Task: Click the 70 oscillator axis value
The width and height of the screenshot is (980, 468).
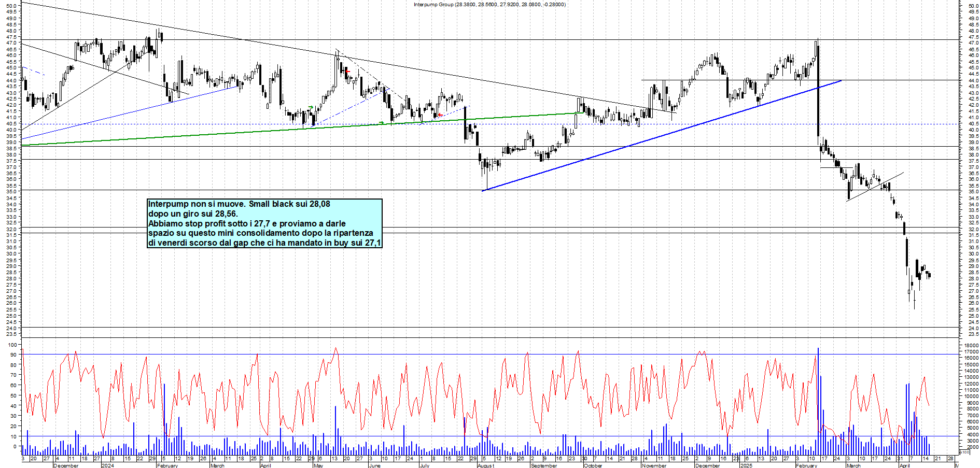Action: coord(14,375)
